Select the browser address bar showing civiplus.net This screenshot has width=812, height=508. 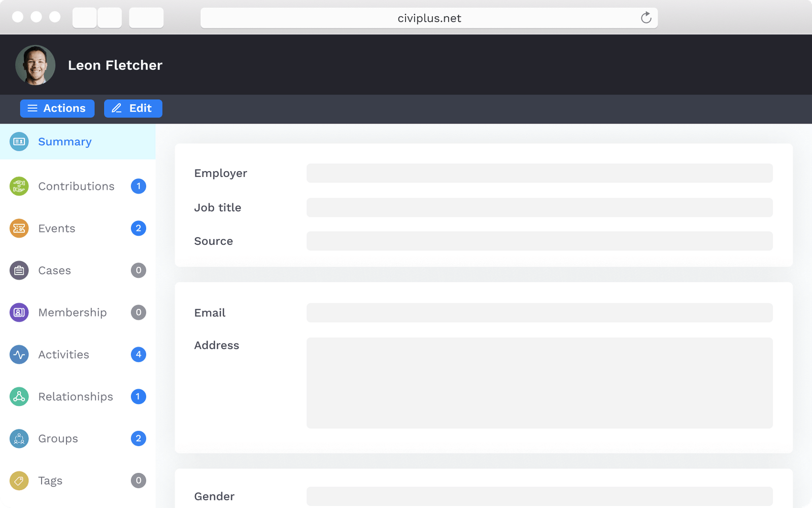click(429, 18)
